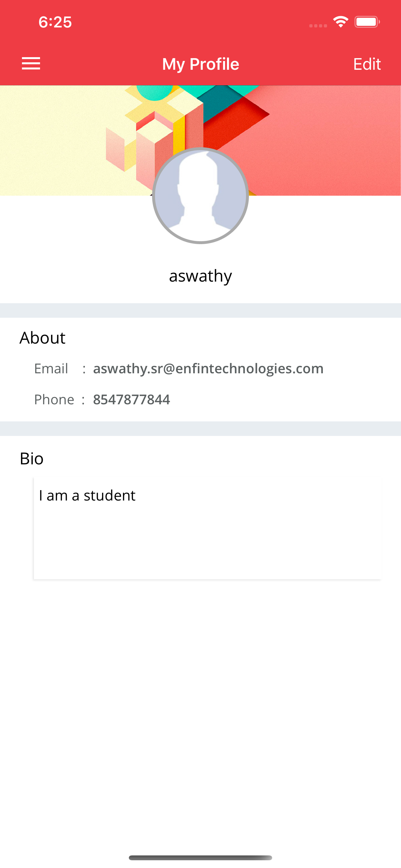This screenshot has width=401, height=868.
Task: Tap the Email label
Action: [51, 368]
